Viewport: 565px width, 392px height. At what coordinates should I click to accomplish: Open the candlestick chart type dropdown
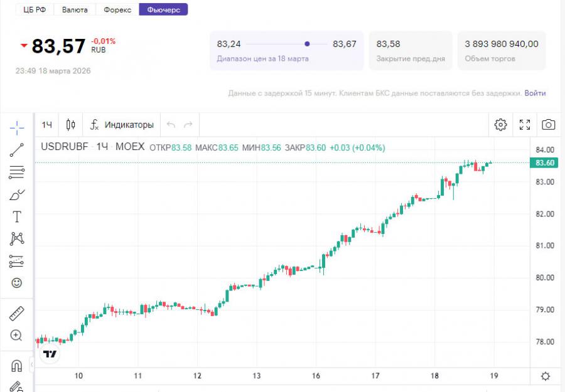71,125
